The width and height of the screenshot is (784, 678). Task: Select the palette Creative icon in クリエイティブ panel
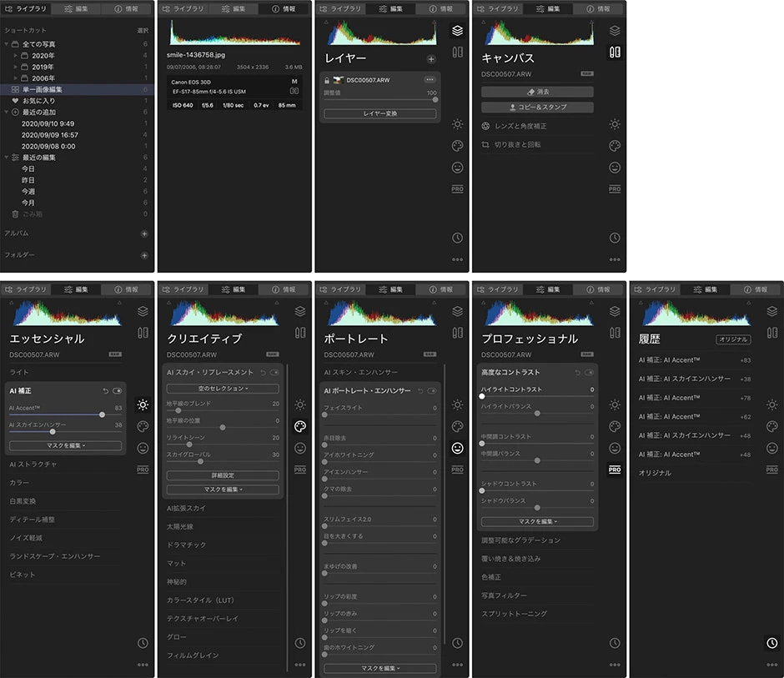tap(300, 426)
